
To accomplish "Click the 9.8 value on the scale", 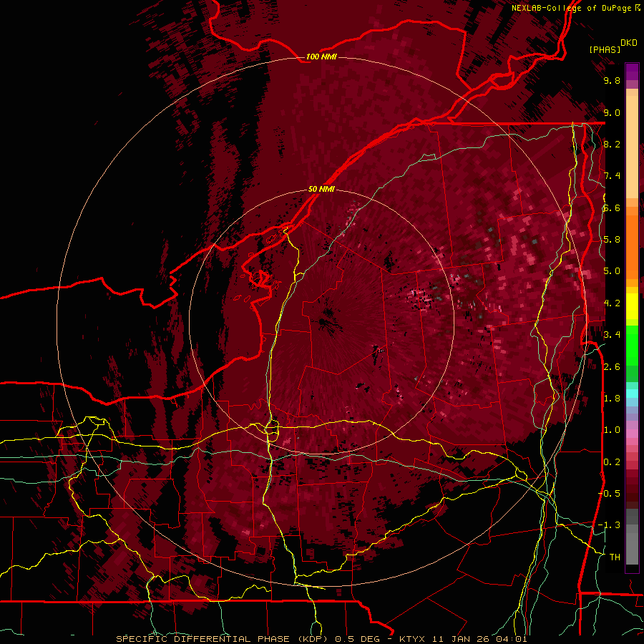I will coord(612,81).
